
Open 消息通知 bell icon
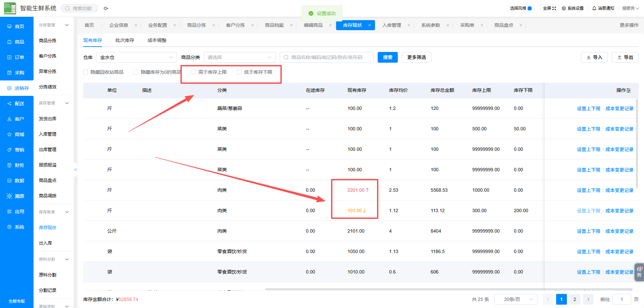(x=594, y=8)
